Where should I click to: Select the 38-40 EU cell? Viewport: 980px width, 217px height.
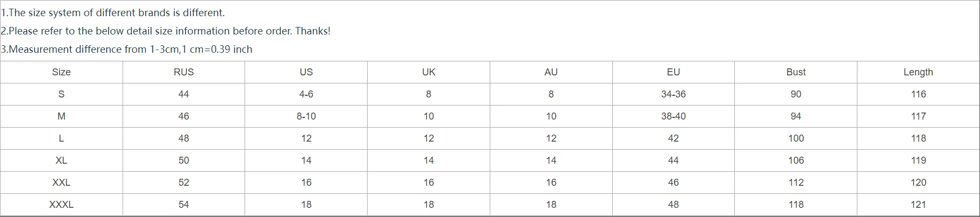click(673, 116)
